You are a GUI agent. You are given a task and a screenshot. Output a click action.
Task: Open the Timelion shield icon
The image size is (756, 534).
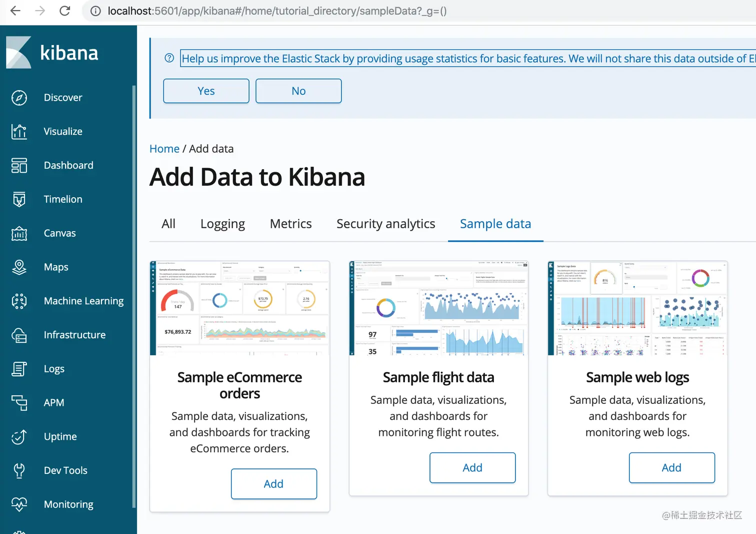19,199
